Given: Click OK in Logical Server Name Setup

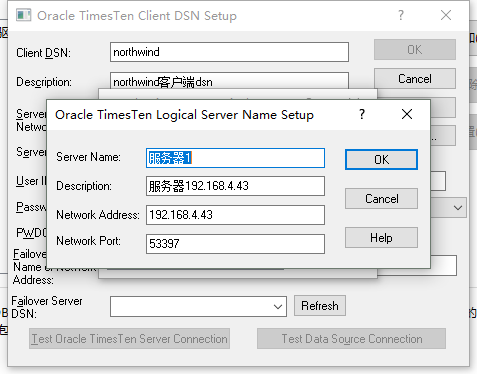Looking at the screenshot, I should point(381,160).
